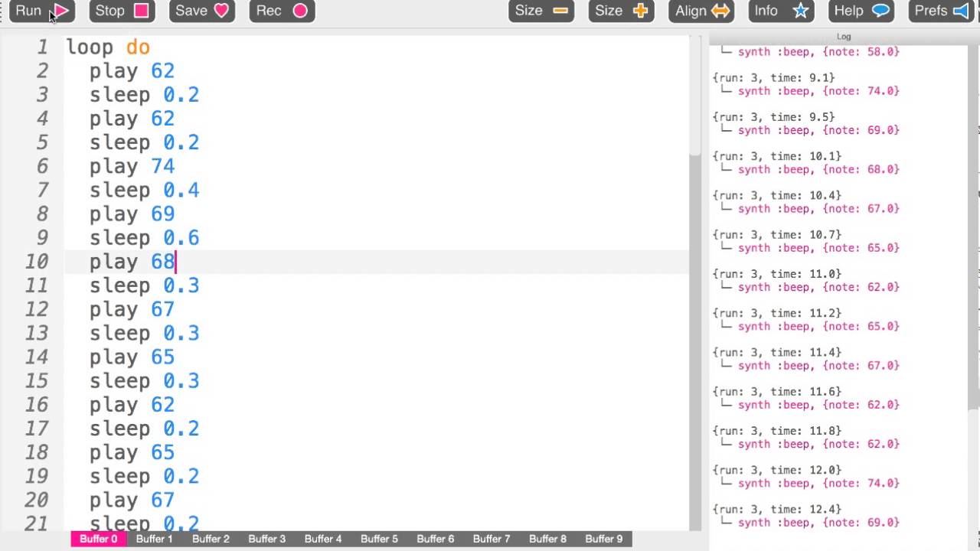Viewport: 980px width, 551px height.
Task: Click 'play 67' on line 12
Action: point(132,309)
